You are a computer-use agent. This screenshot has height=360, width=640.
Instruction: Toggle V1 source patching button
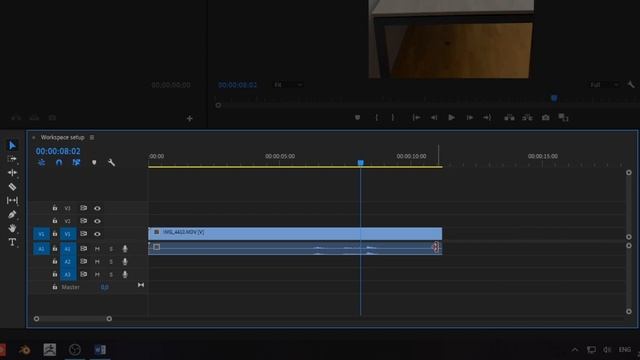41,234
